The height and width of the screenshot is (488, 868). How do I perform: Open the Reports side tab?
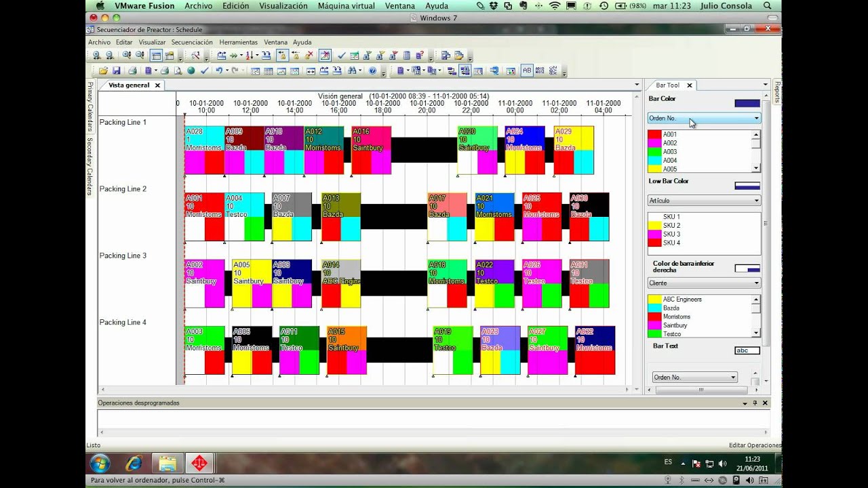tap(777, 92)
